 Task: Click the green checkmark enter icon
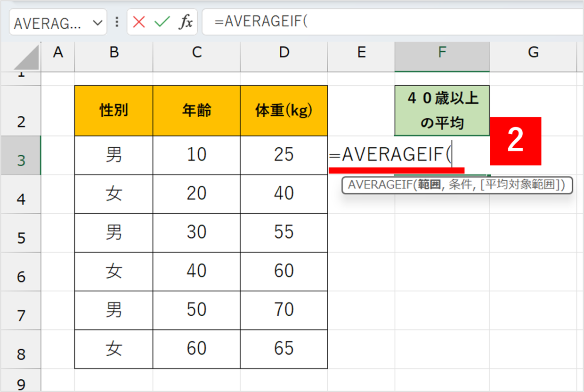(x=162, y=22)
